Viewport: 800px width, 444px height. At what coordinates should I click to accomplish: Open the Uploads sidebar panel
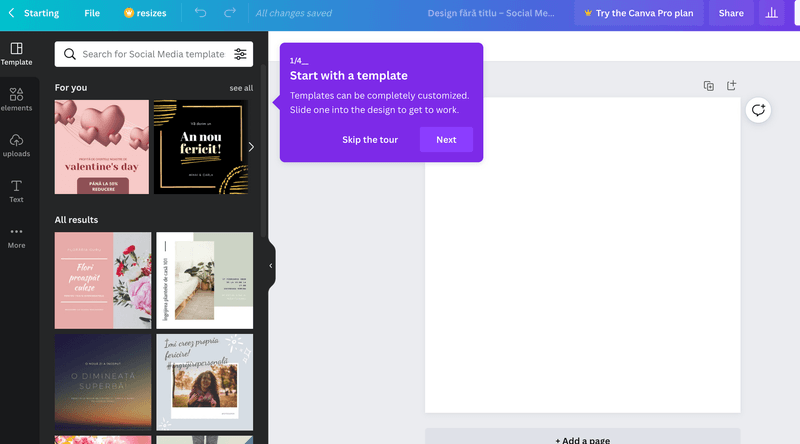[16, 146]
